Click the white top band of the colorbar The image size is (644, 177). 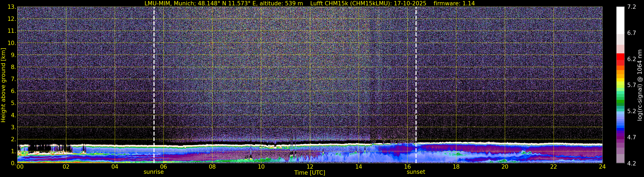coord(620,20)
